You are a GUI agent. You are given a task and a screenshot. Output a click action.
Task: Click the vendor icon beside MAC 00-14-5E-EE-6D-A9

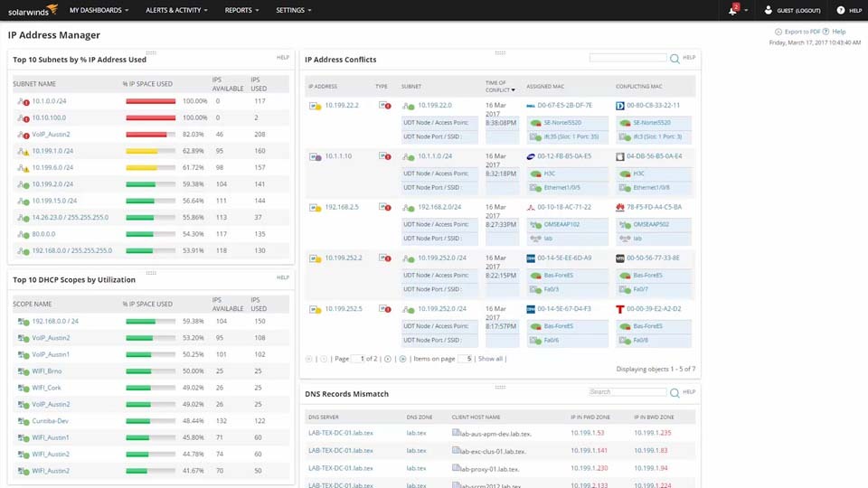531,258
